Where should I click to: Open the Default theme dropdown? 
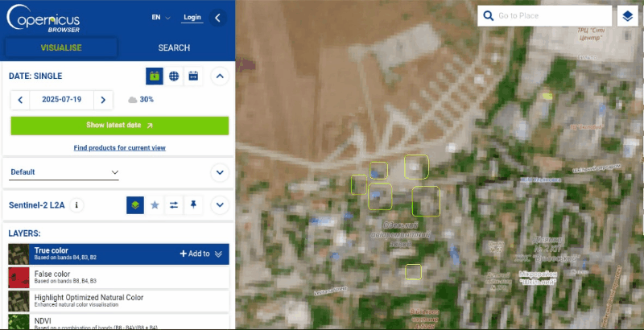coord(64,172)
